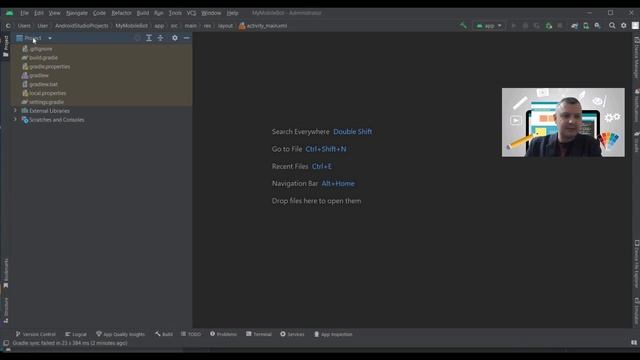
Task: Open the app run configuration dropdown
Action: pyautogui.click(x=489, y=25)
